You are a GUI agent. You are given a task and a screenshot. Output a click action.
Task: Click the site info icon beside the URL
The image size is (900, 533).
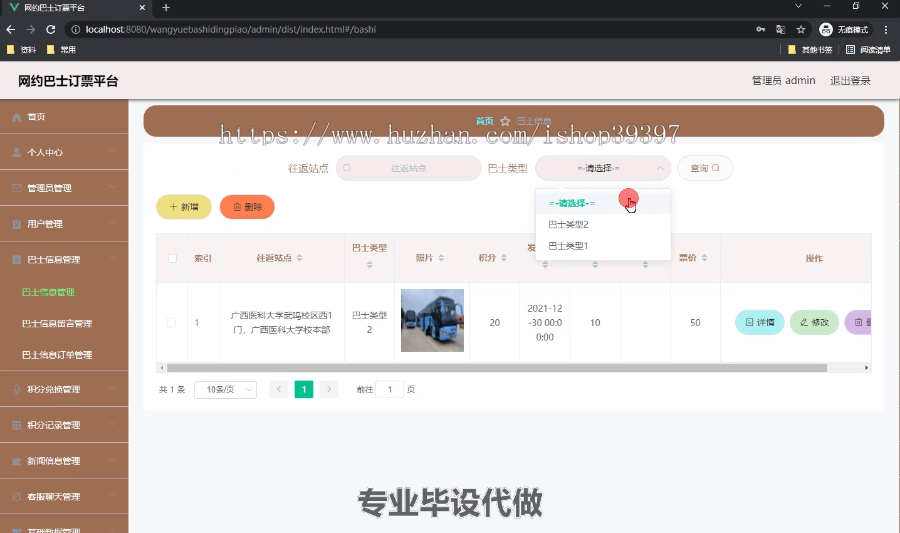(75, 29)
